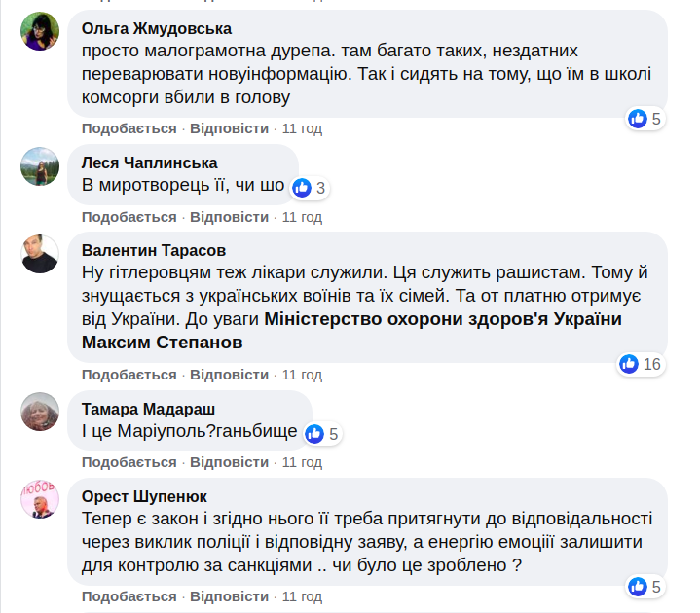Open Ольга Жмудовська's profile avatar
The width and height of the screenshot is (700, 613).
click(40, 31)
